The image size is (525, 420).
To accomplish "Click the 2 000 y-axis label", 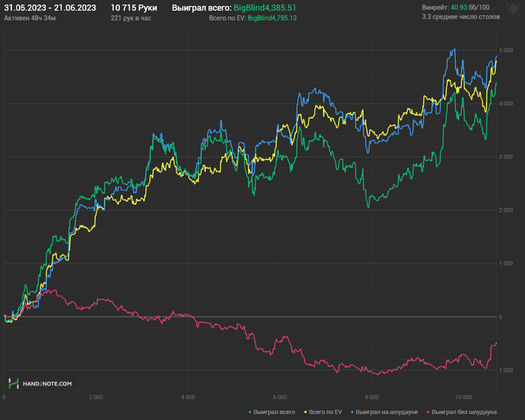I will [x=505, y=210].
